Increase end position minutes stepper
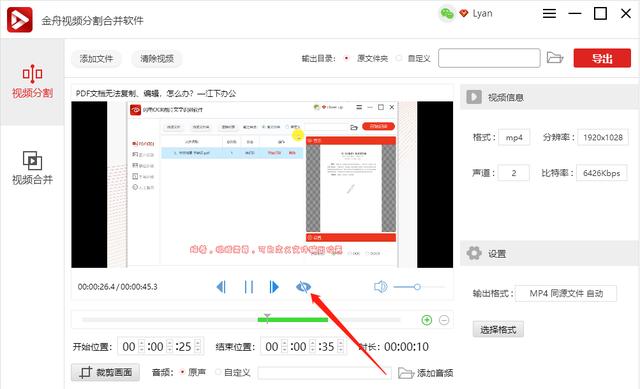This screenshot has width=640, height=389. click(x=313, y=343)
